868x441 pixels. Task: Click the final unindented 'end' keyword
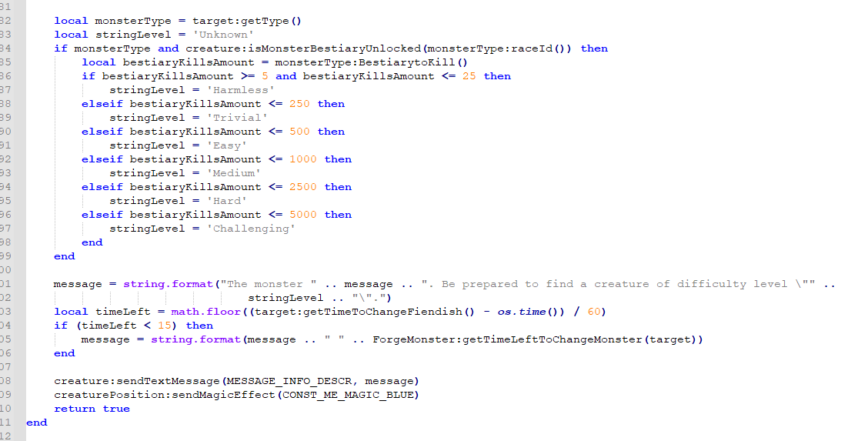click(x=36, y=423)
